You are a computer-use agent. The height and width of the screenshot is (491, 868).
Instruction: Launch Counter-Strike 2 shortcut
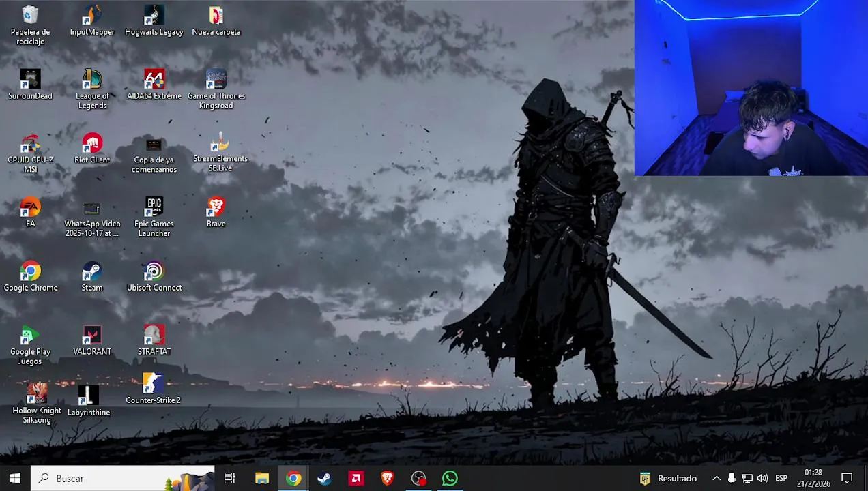[x=153, y=389]
